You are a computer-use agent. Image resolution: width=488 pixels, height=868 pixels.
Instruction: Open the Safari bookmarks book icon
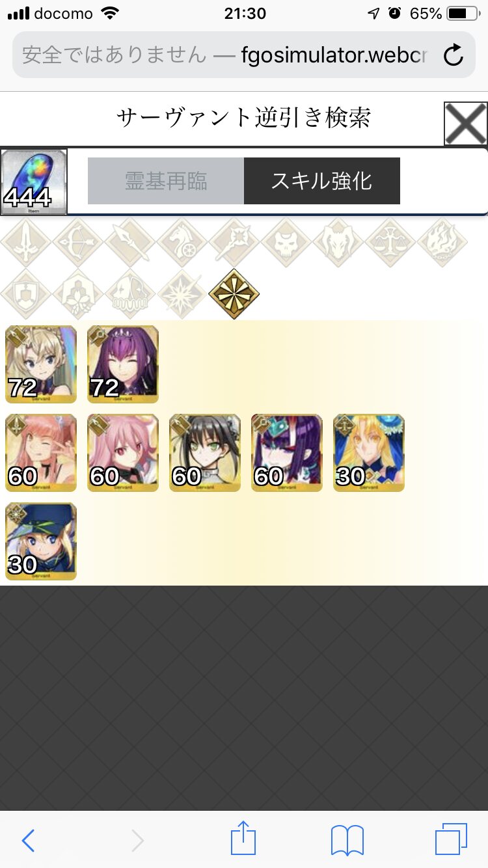[347, 841]
